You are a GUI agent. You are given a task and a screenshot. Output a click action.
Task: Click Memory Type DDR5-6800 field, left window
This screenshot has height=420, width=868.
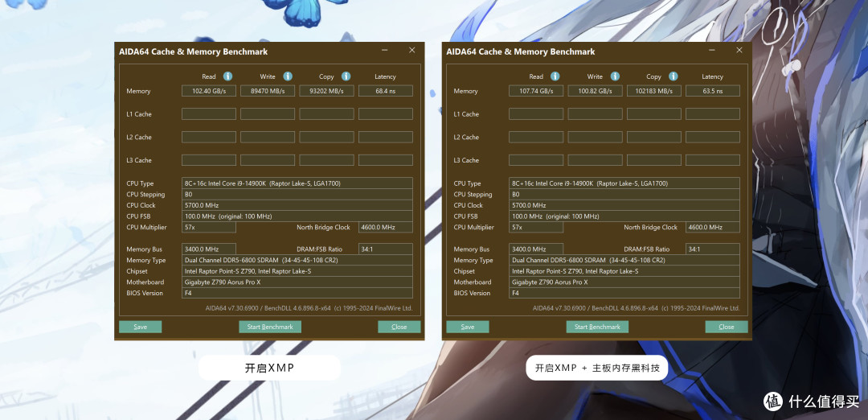(297, 260)
